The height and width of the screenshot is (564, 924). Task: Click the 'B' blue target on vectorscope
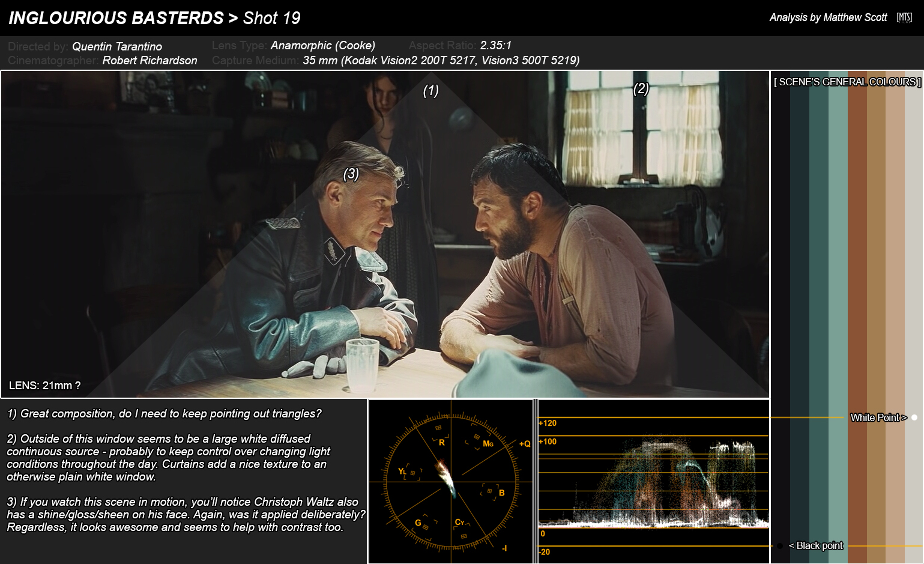point(502,493)
